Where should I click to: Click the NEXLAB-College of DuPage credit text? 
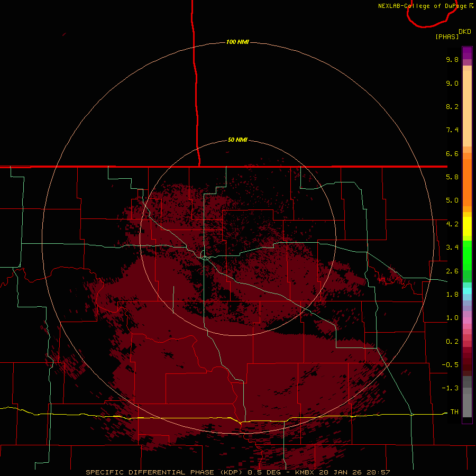coord(422,6)
